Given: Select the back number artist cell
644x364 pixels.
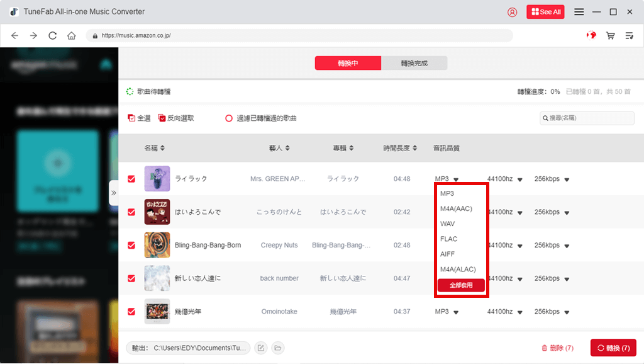Looking at the screenshot, I should 279,278.
